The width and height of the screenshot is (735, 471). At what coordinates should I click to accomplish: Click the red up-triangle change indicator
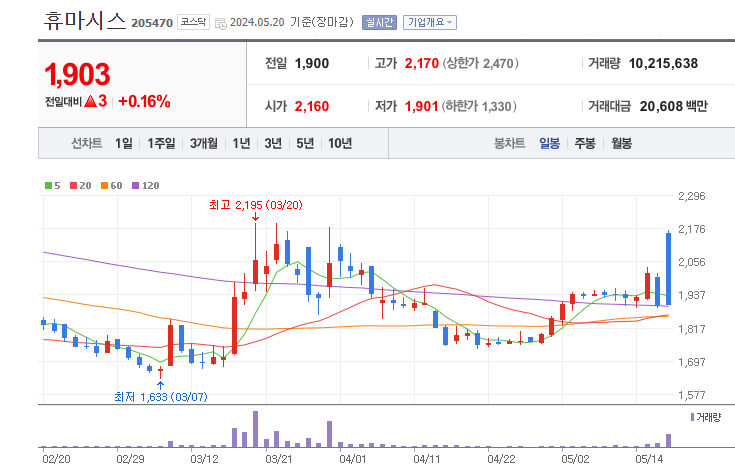tap(90, 101)
